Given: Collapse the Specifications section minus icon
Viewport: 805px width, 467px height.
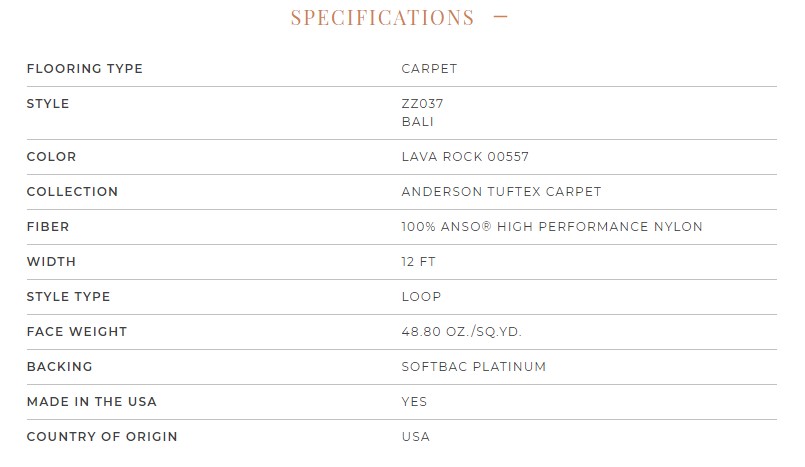Looking at the screenshot, I should coord(501,17).
